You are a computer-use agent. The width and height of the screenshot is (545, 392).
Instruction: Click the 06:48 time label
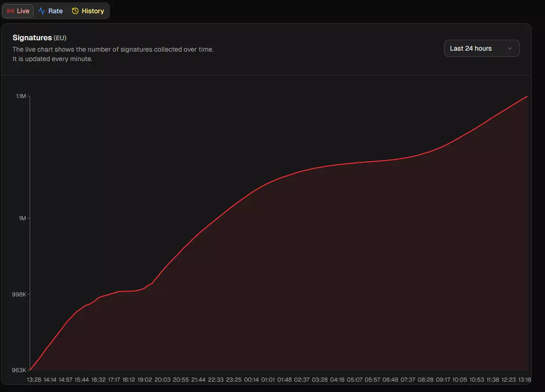(x=390, y=380)
